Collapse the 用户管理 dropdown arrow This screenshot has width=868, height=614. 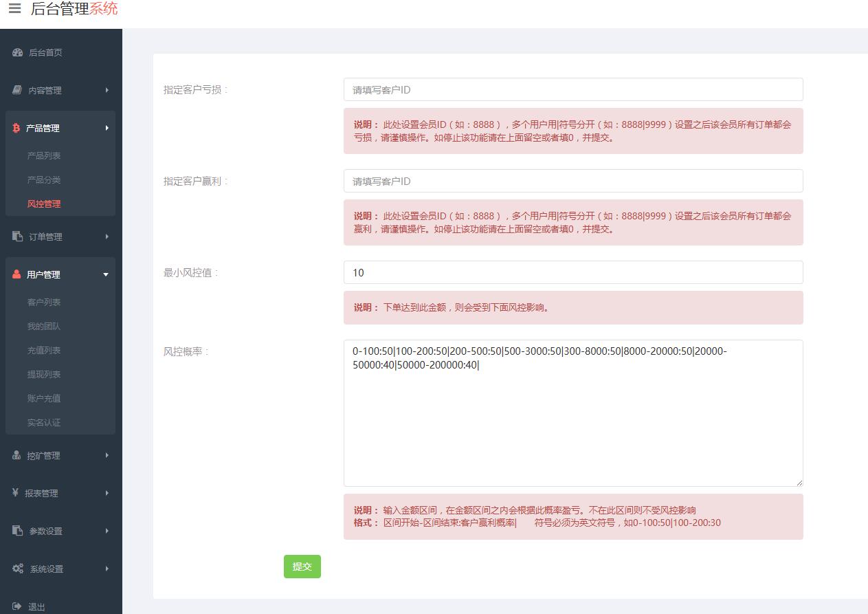(106, 274)
